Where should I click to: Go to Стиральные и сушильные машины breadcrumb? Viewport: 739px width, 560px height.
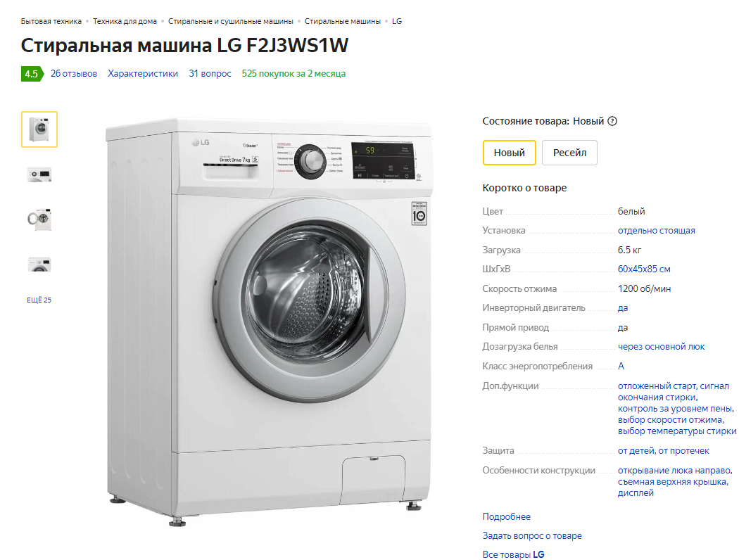coord(230,21)
